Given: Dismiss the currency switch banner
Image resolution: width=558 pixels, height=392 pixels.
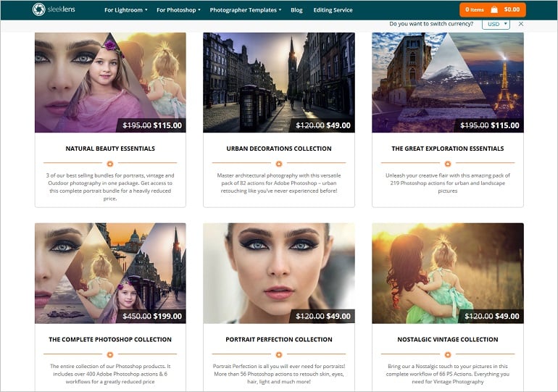Looking at the screenshot, I should 521,24.
